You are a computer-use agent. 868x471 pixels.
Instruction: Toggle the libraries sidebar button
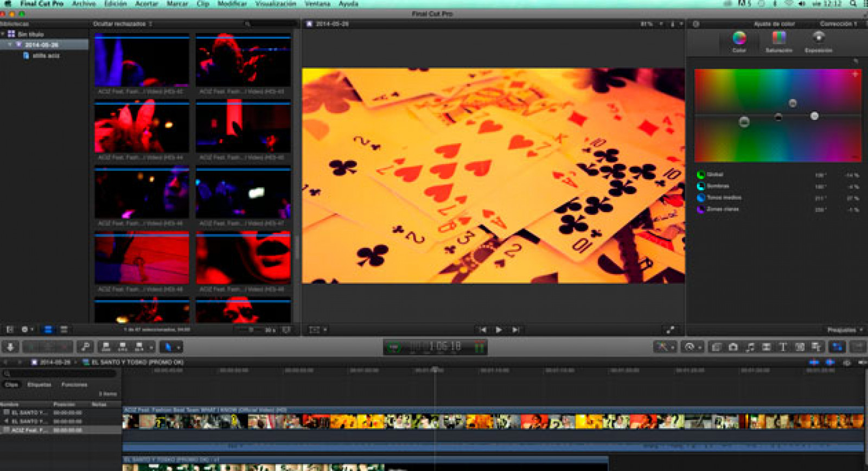tap(10, 329)
